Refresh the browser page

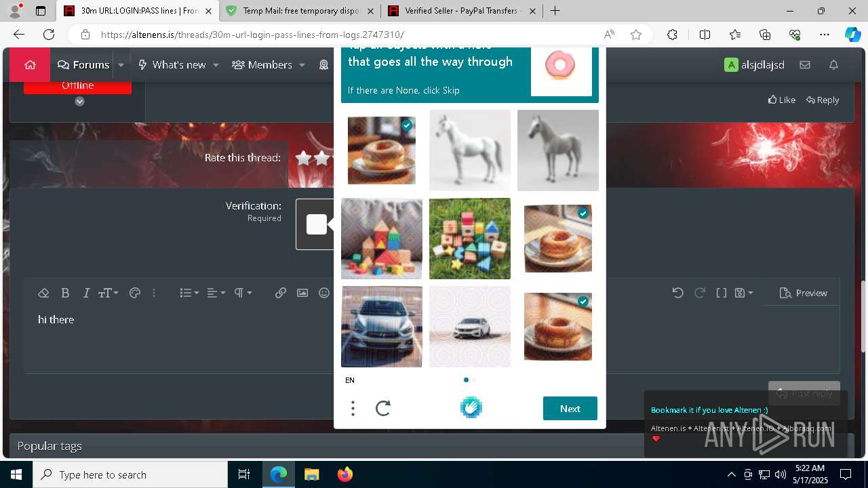(49, 35)
